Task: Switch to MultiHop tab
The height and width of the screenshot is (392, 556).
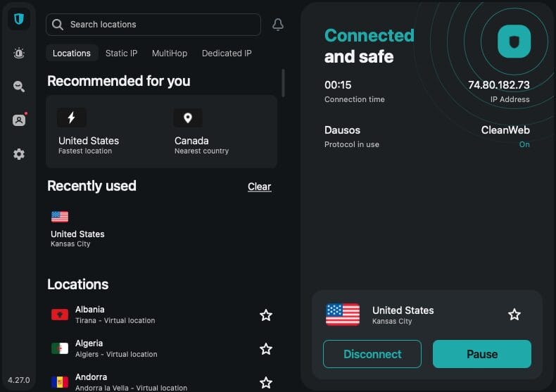Action: [x=170, y=53]
